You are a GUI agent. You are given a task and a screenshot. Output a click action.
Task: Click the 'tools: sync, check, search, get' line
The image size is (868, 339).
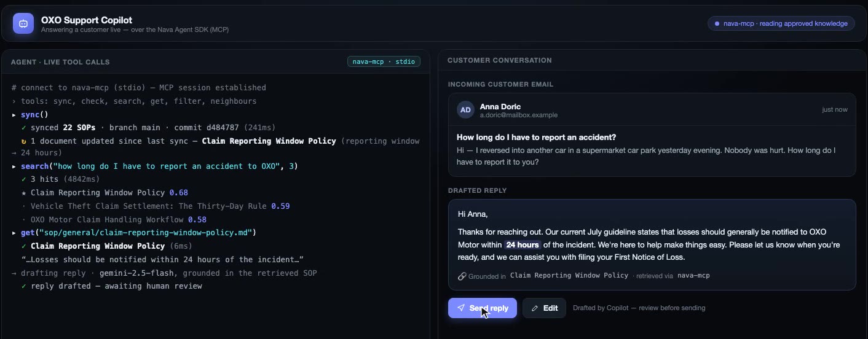[x=134, y=101]
